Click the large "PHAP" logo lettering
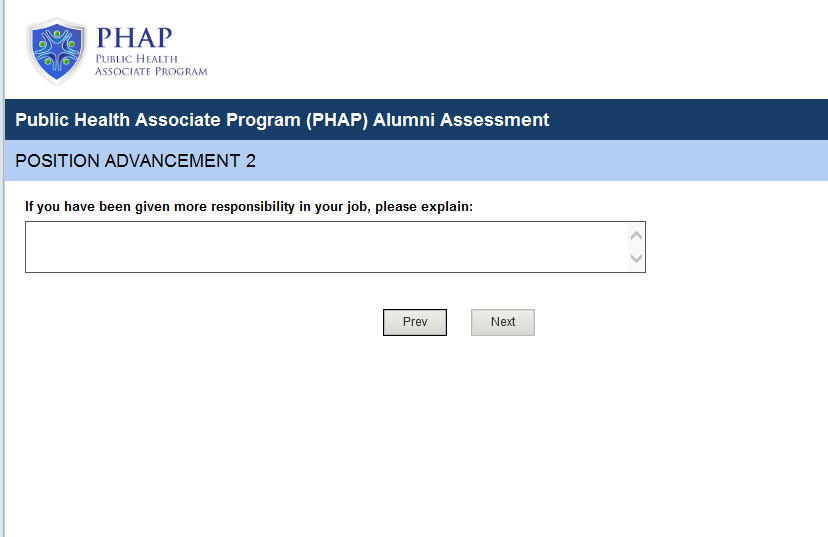The image size is (828, 537). 134,38
